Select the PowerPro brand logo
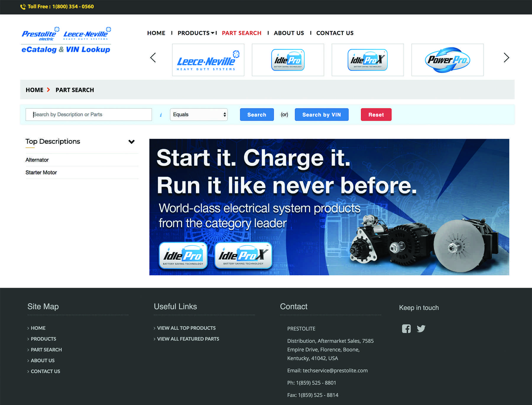The width and height of the screenshot is (532, 405). [x=447, y=60]
